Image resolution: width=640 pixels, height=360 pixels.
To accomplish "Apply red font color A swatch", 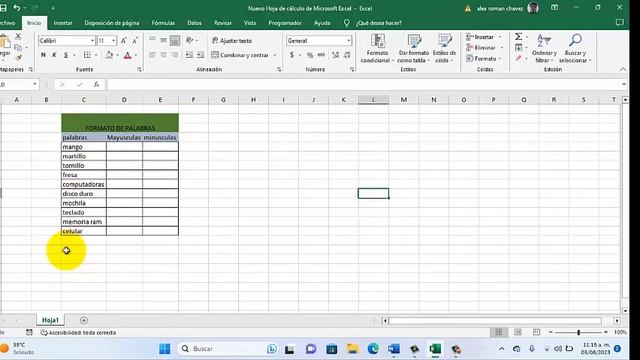I will coord(127,55).
